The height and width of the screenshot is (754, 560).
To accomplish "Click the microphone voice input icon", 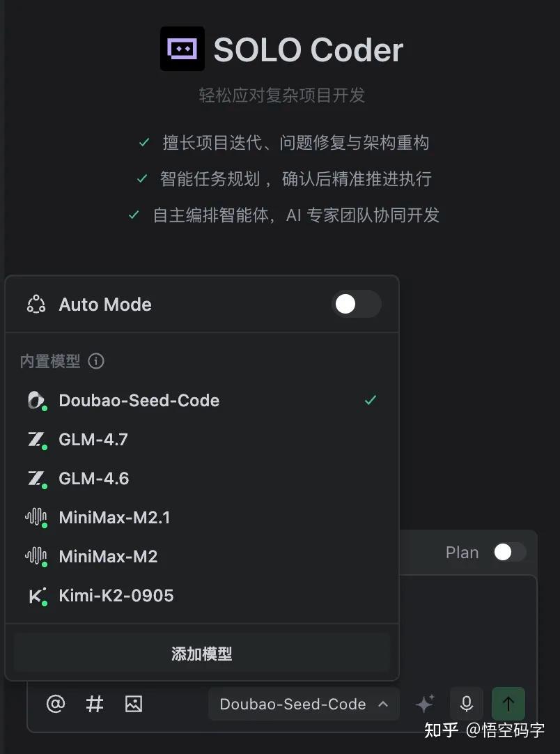I will click(x=467, y=704).
